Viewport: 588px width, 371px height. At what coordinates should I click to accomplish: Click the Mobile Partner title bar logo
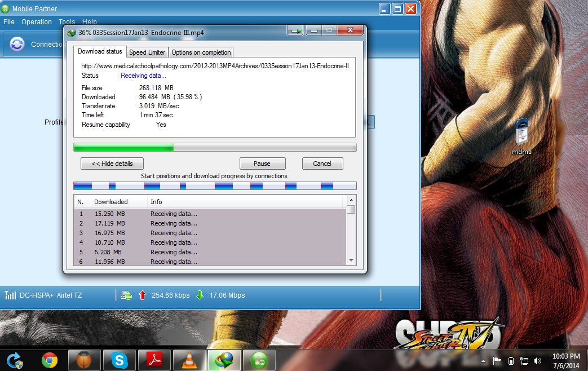click(5, 8)
